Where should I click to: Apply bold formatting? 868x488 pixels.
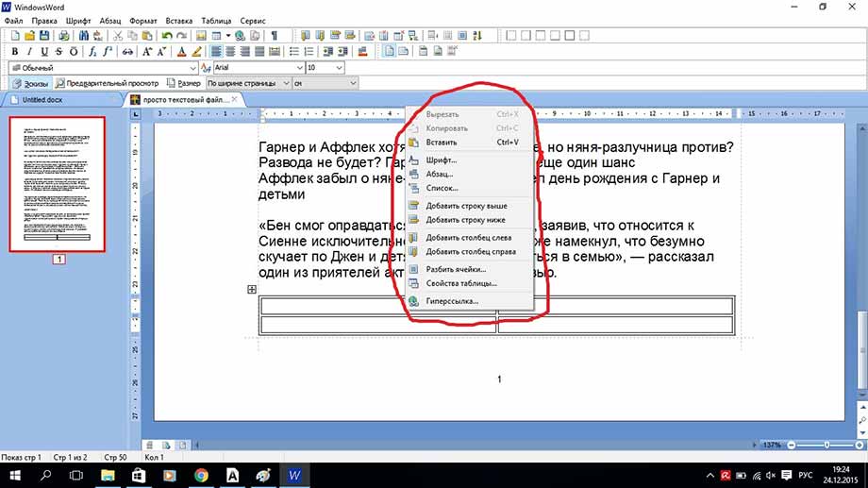tap(15, 52)
